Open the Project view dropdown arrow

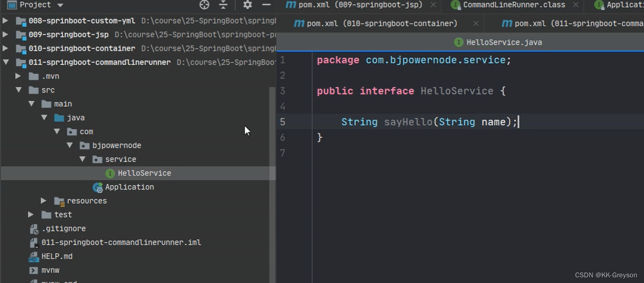coord(61,5)
